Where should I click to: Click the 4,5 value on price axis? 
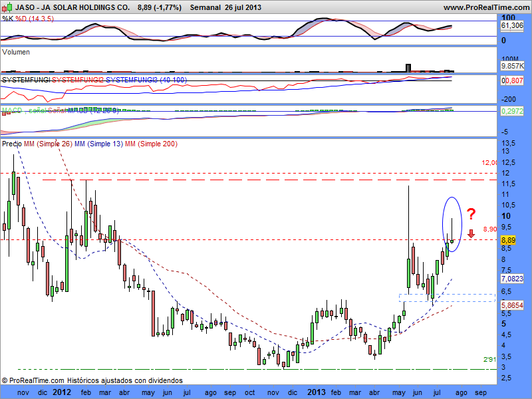pos(506,335)
